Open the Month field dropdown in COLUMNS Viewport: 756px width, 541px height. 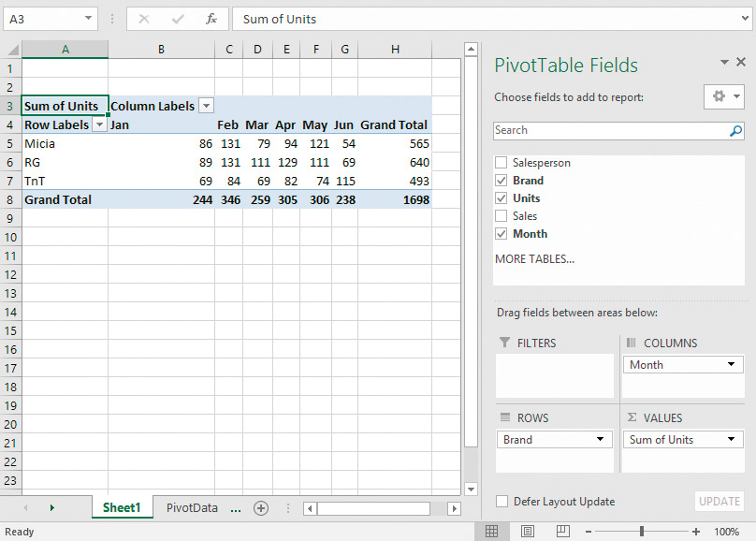(x=731, y=364)
